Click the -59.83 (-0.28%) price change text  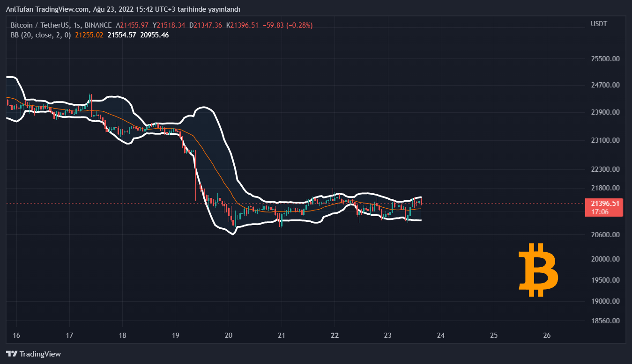pos(287,25)
